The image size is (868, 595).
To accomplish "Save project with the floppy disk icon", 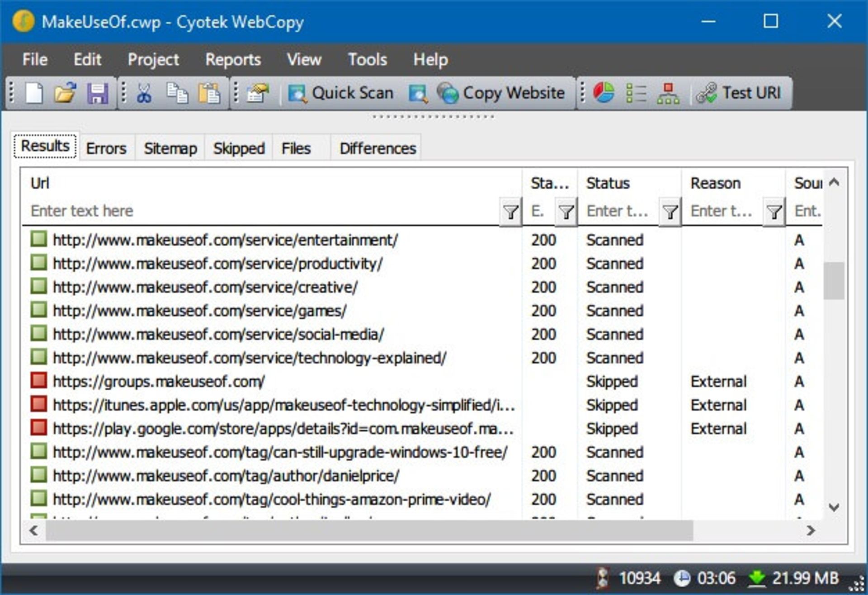I will (x=97, y=93).
